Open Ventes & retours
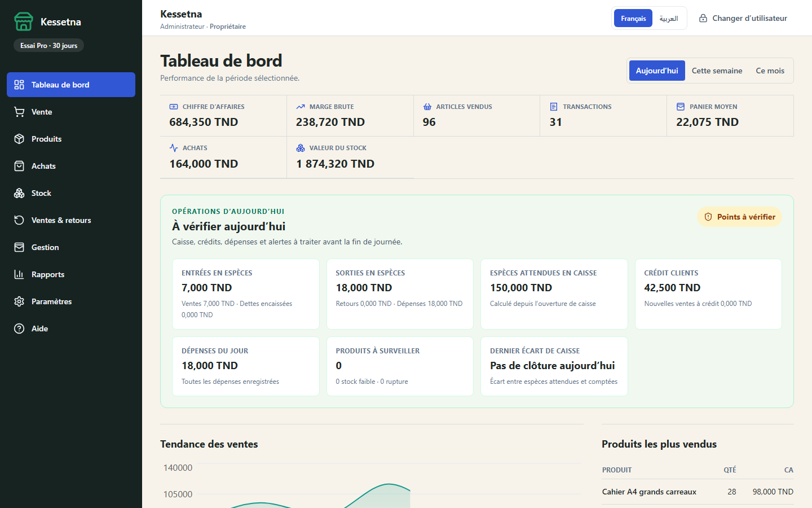This screenshot has height=508, width=812. click(71, 220)
